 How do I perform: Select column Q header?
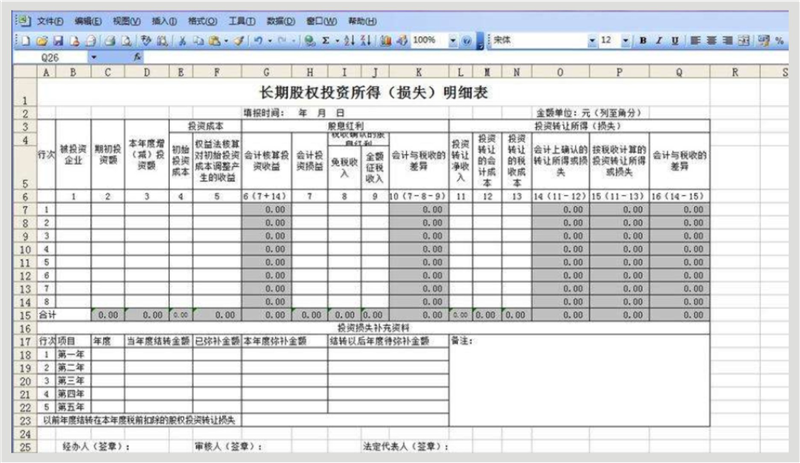tap(679, 72)
